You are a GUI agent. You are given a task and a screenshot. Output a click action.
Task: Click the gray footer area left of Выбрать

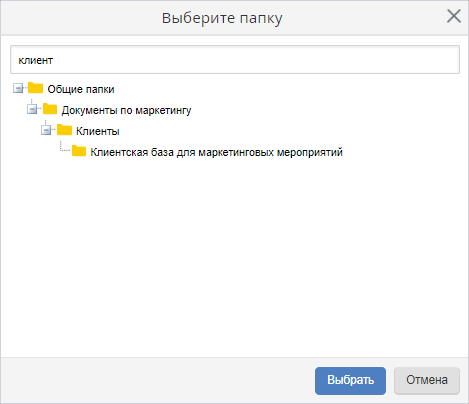click(157, 381)
